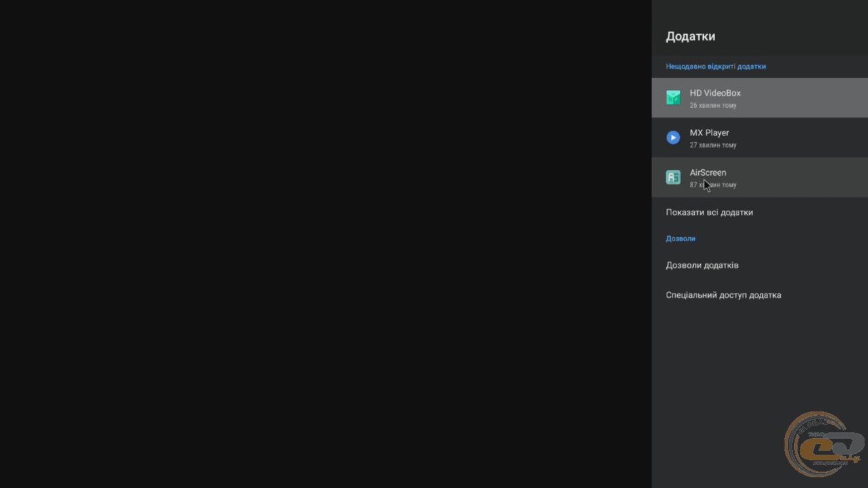Click the 'Додатки' panel title

coord(690,37)
